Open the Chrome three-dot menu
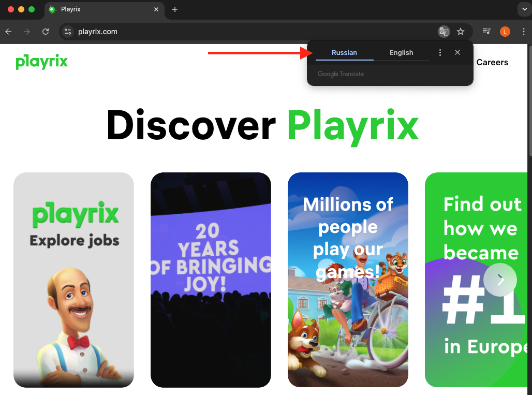The height and width of the screenshot is (395, 532). (524, 32)
